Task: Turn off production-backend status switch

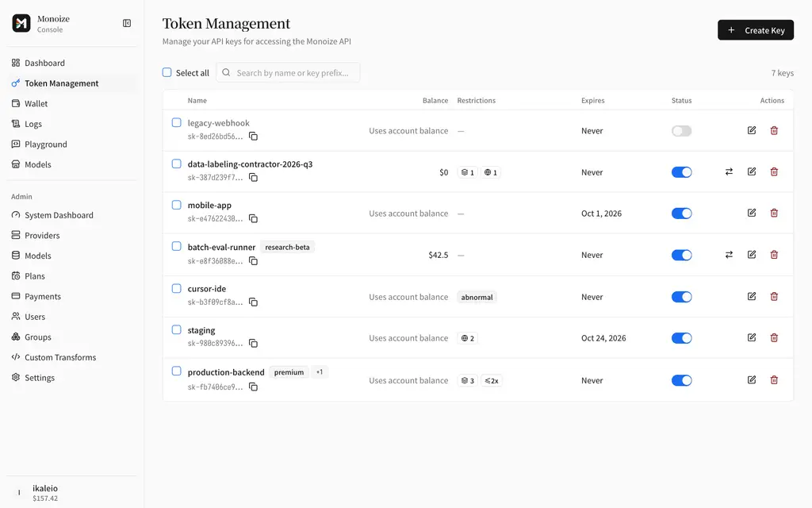Action: [681, 380]
